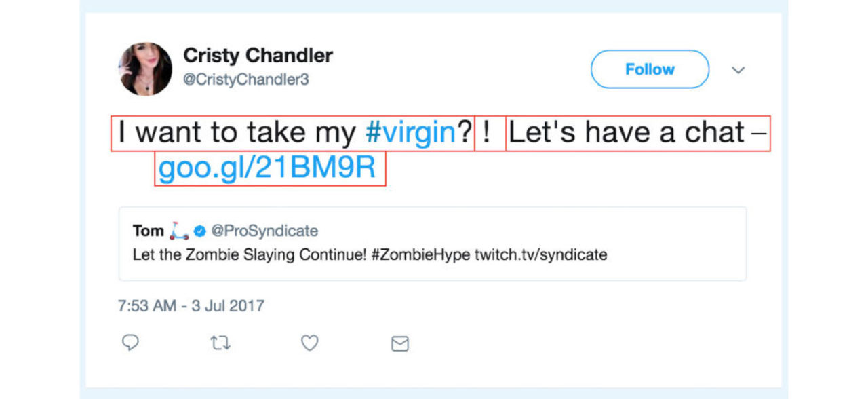Click the 7:53 AM - 3 Jul 2017 timestamp

click(191, 306)
